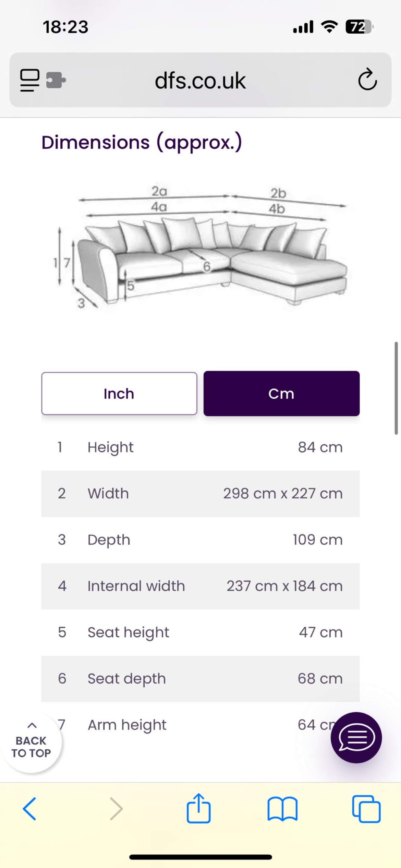Tap the Dimensions (approx.) heading
Screen dimensions: 401x868
[142, 142]
